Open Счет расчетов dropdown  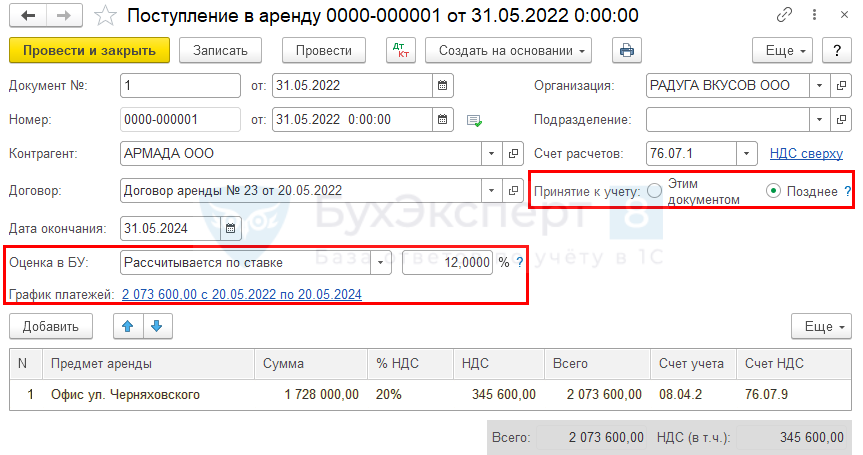[x=747, y=155]
